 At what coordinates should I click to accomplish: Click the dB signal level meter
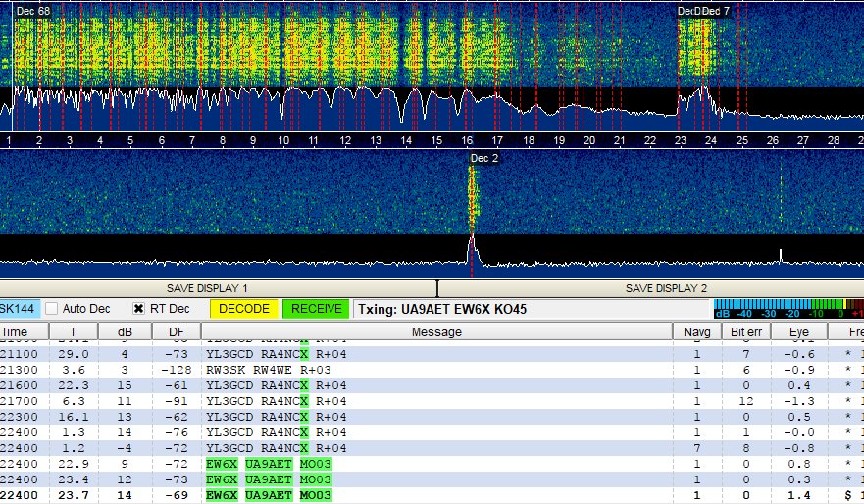[788, 309]
